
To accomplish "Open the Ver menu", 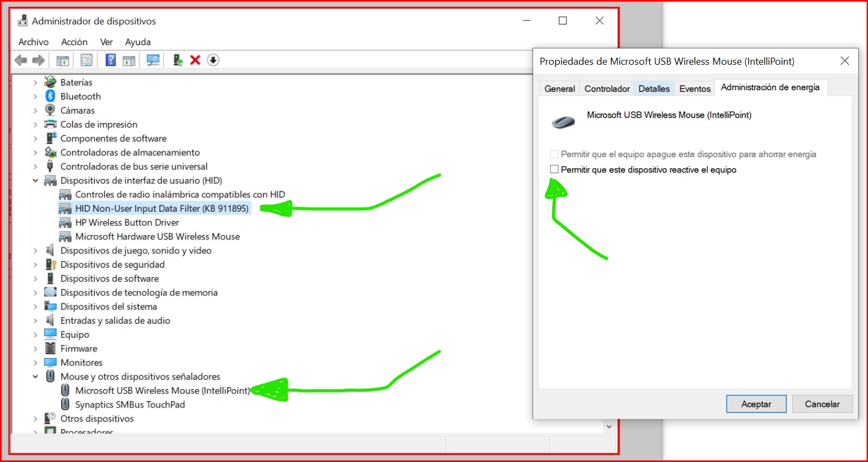I will pos(106,42).
